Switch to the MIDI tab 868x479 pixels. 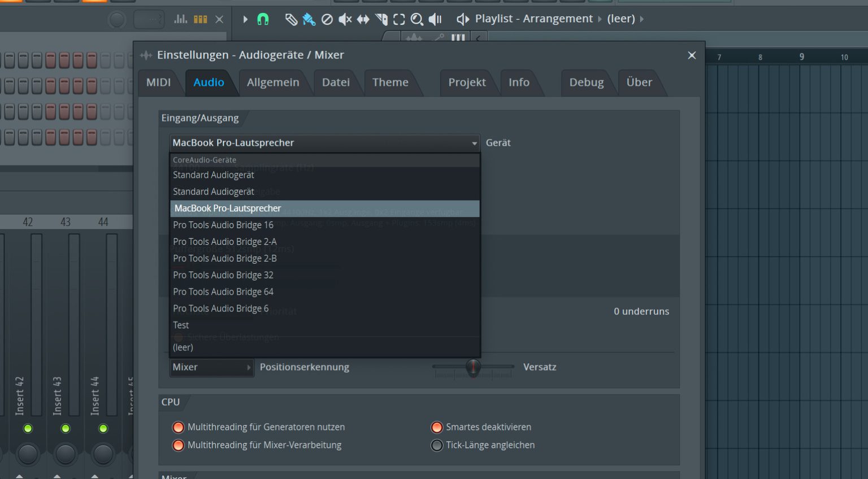pyautogui.click(x=160, y=82)
